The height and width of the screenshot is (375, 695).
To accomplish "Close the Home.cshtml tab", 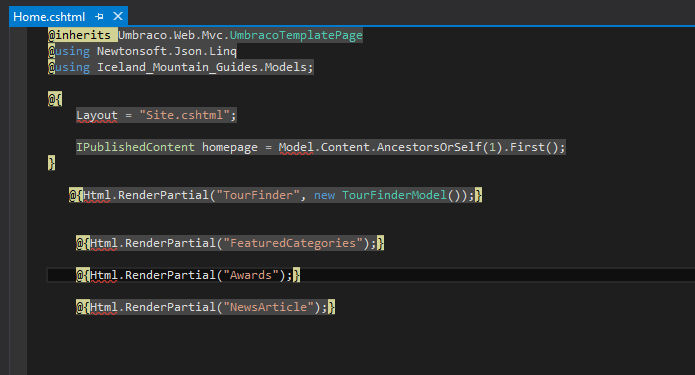I will coord(118,16).
